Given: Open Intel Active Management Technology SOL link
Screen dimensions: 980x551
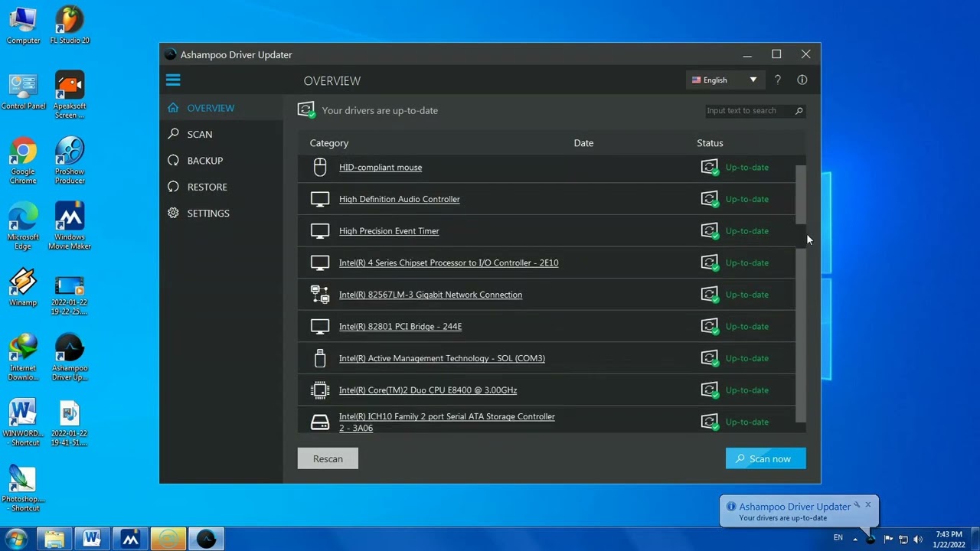Looking at the screenshot, I should click(x=442, y=358).
